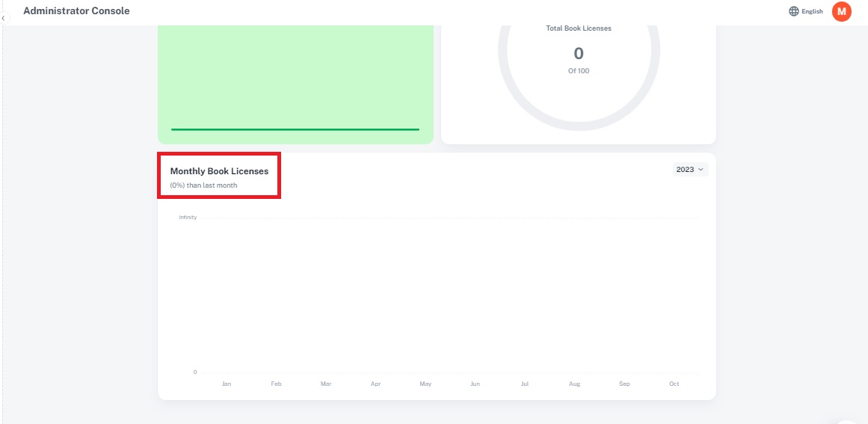Click the light green summary card
This screenshot has height=424, width=868.
(x=295, y=75)
